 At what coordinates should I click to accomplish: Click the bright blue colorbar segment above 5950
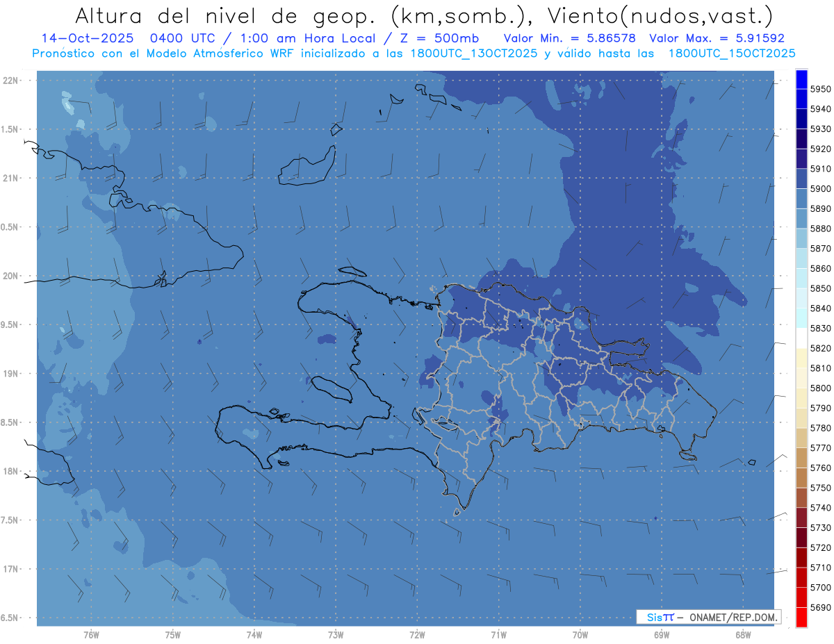pyautogui.click(x=801, y=79)
